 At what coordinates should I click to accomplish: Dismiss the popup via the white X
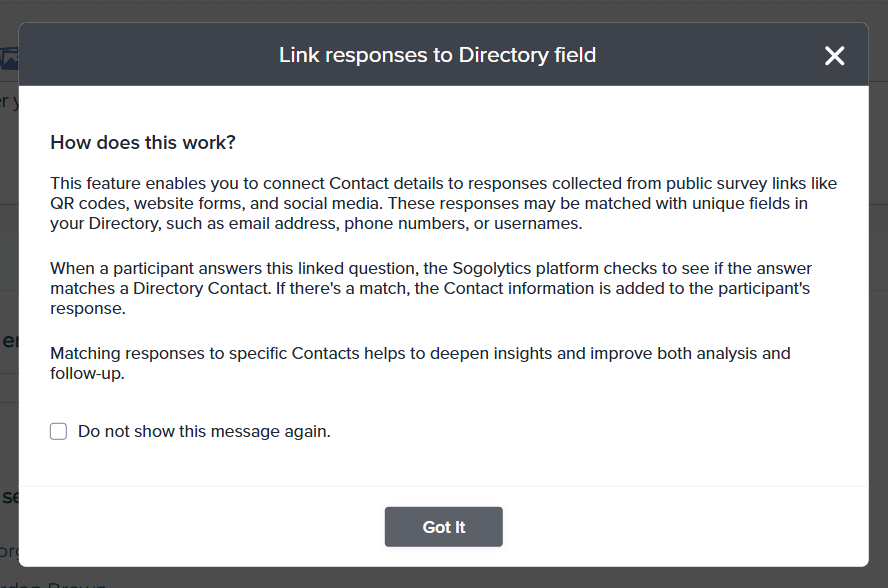pyautogui.click(x=834, y=56)
